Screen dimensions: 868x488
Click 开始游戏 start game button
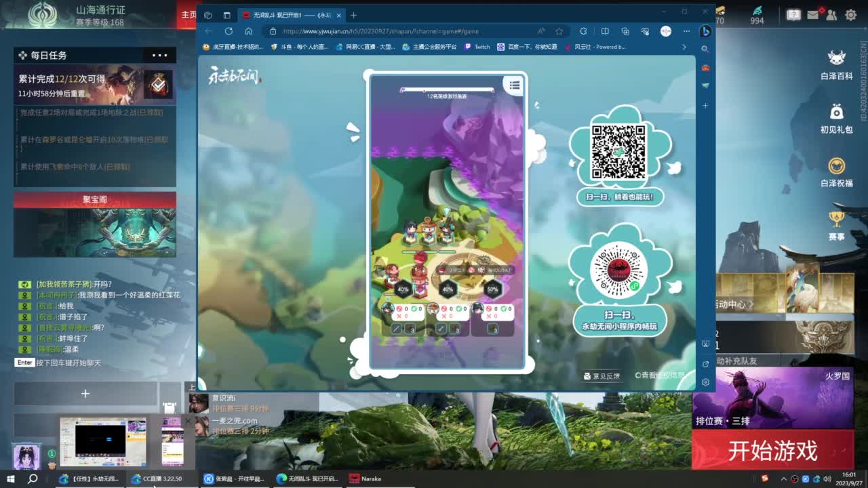pyautogui.click(x=773, y=451)
